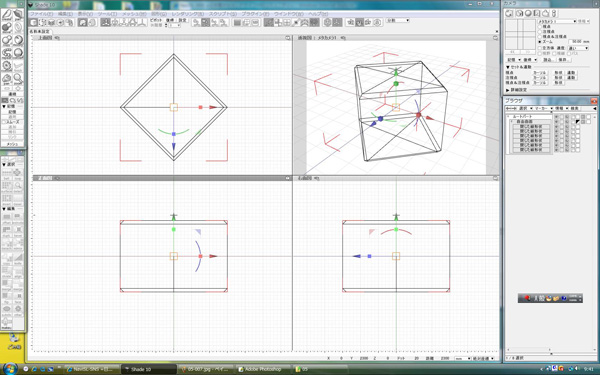Select the align tool in the edit tools
The height and width of the screenshot is (375, 600).
click(x=18, y=272)
